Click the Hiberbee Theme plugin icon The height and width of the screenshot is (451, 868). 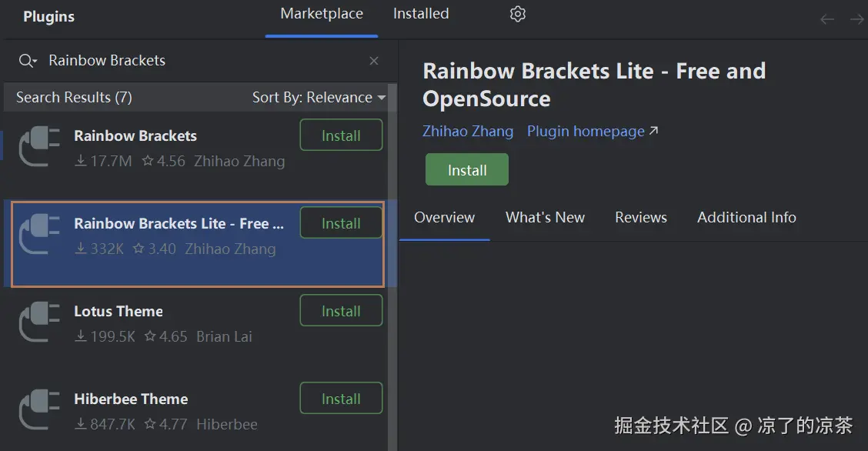pos(39,409)
